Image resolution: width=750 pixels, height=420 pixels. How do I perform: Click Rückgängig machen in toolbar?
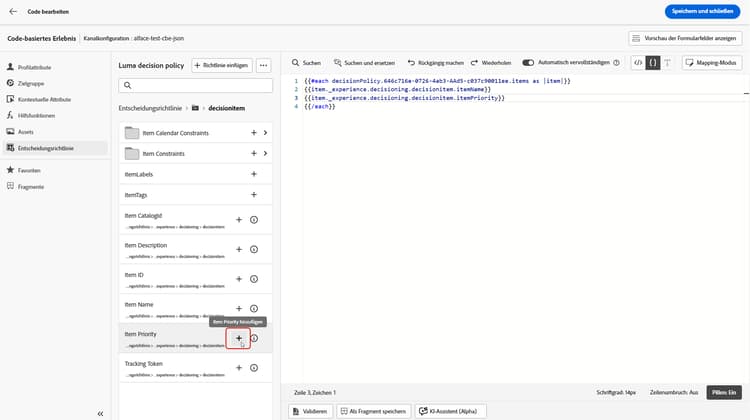(435, 63)
